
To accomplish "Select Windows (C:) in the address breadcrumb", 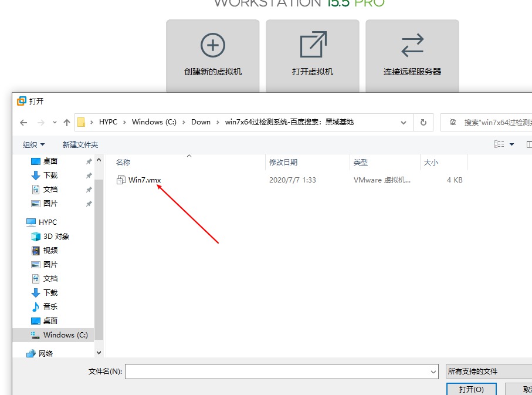I will point(154,122).
